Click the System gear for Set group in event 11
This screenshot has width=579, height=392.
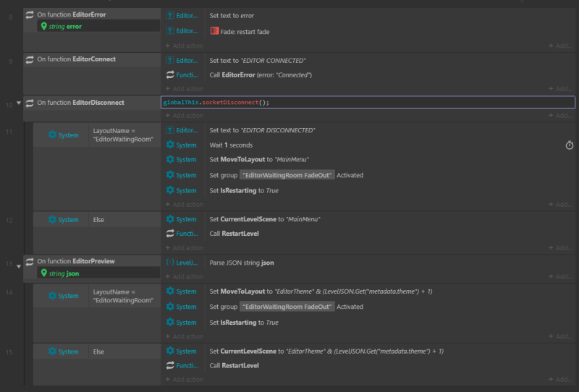point(170,174)
